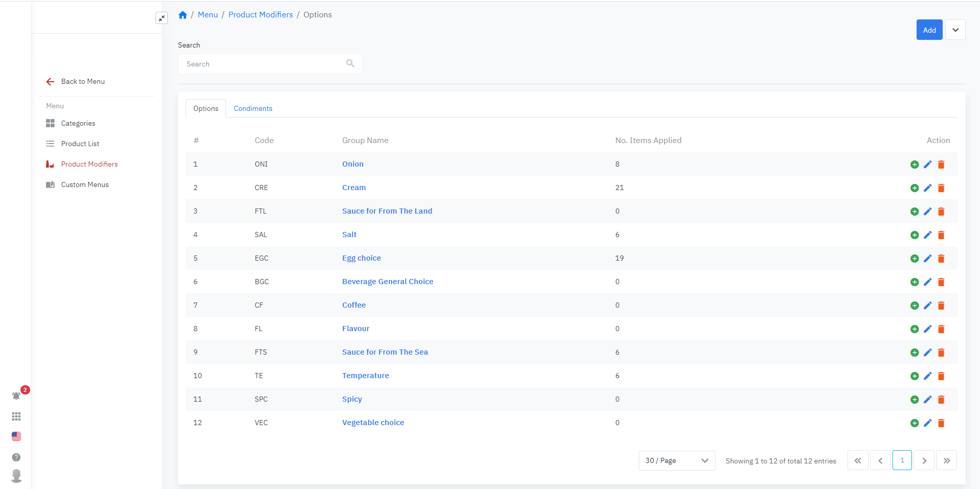Open the notifications bell icon
Screen dimensions: 980x489
[x=16, y=396]
